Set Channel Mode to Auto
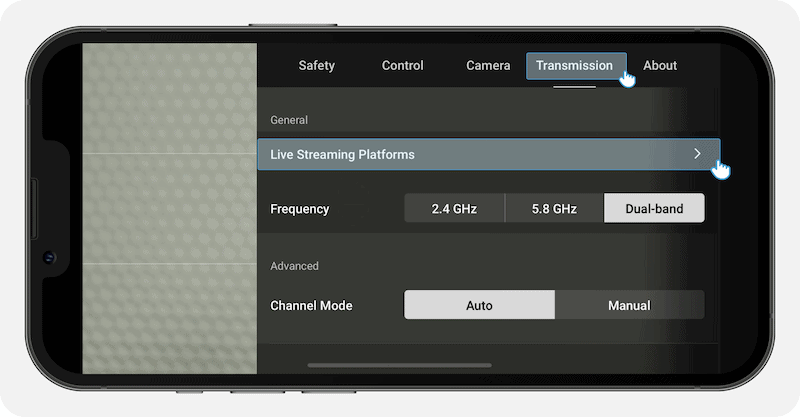The image size is (800, 417). (x=479, y=305)
